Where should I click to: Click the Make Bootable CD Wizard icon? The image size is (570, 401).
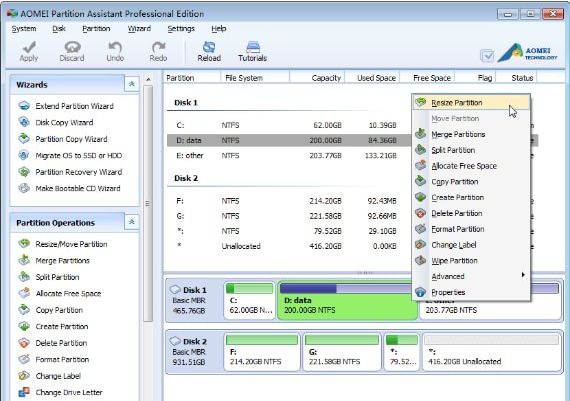tap(24, 188)
